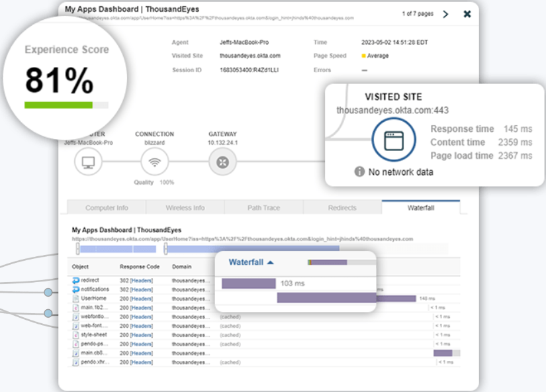Click the style-sheet file icon

point(75,335)
